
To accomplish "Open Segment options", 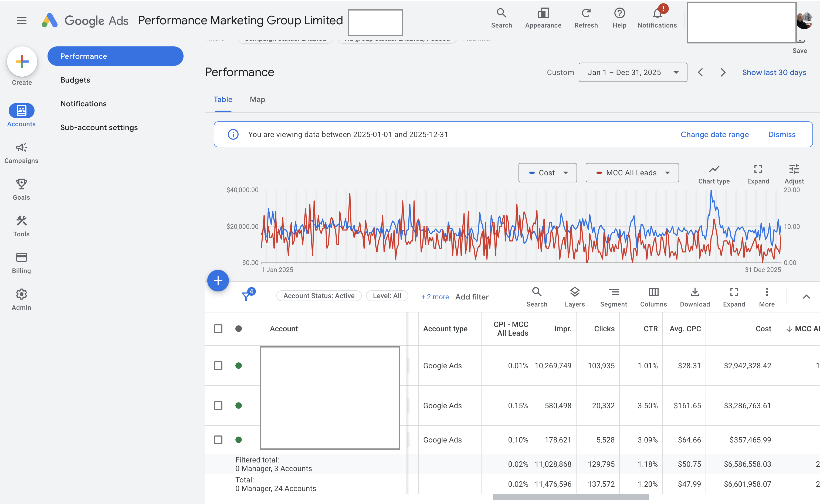I will click(613, 297).
